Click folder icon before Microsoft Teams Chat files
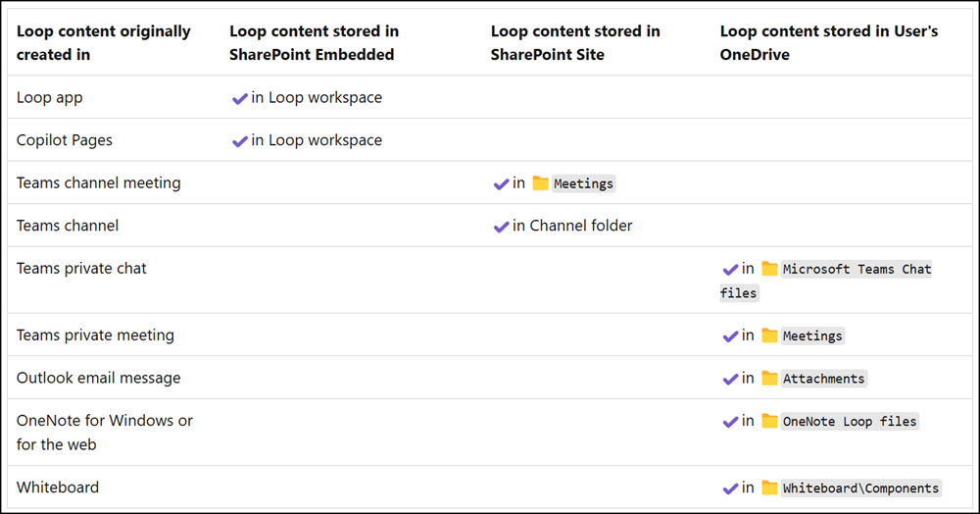The width and height of the screenshot is (980, 514). point(770,269)
